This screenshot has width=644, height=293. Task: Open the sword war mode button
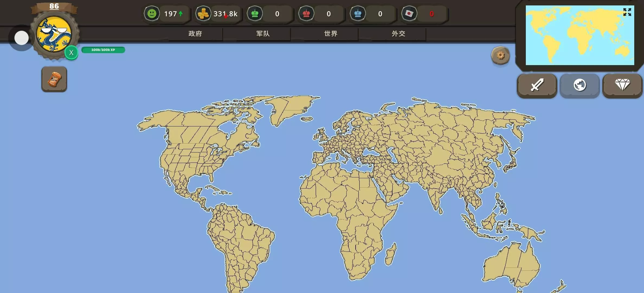[x=537, y=85]
